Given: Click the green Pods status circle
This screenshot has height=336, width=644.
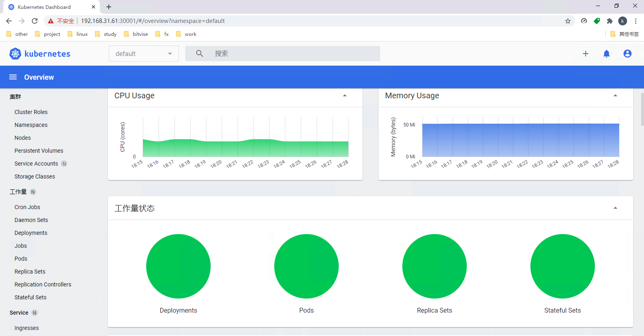Looking at the screenshot, I should tap(306, 266).
